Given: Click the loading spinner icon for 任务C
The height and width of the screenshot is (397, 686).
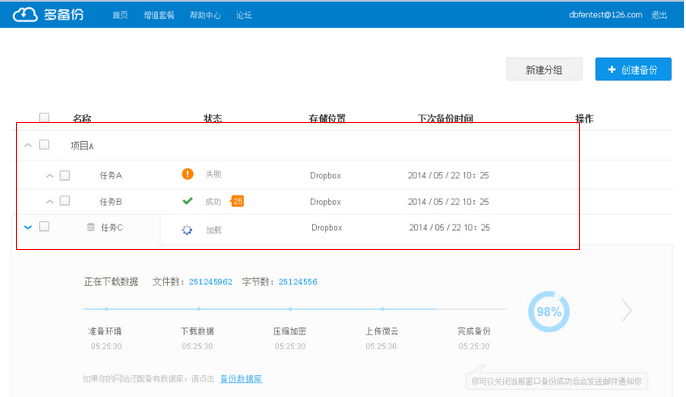Looking at the screenshot, I should (x=187, y=230).
